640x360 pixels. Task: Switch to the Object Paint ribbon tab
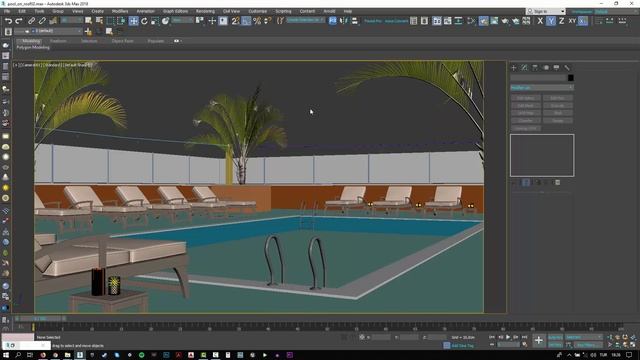(122, 41)
